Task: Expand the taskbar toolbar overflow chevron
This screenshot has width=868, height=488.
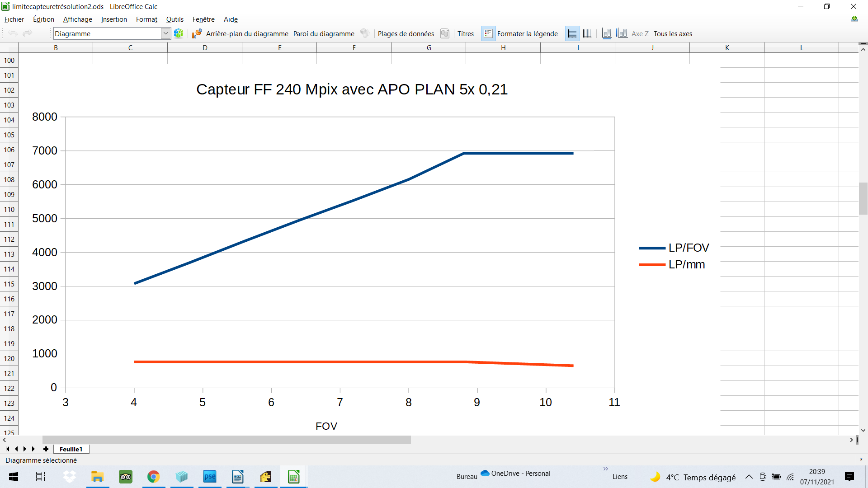Action: pyautogui.click(x=605, y=469)
